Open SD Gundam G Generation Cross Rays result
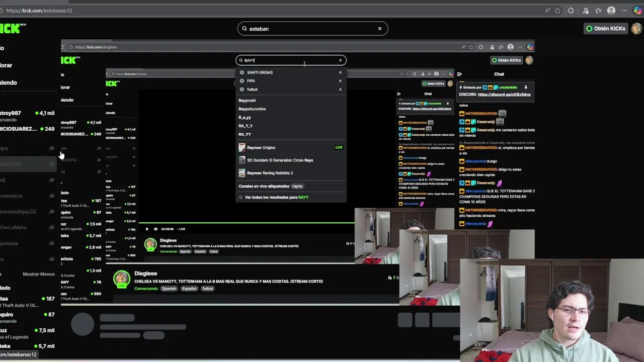This screenshot has width=644, height=362. pyautogui.click(x=291, y=160)
